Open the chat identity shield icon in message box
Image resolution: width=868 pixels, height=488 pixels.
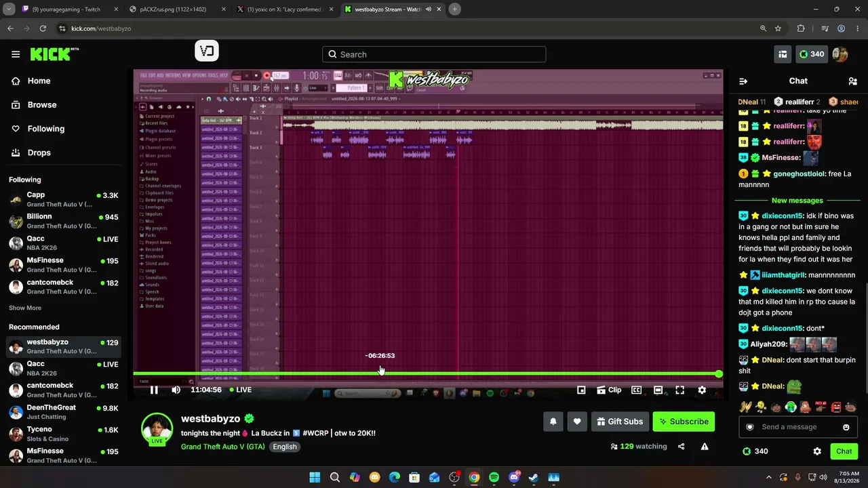pyautogui.click(x=750, y=427)
